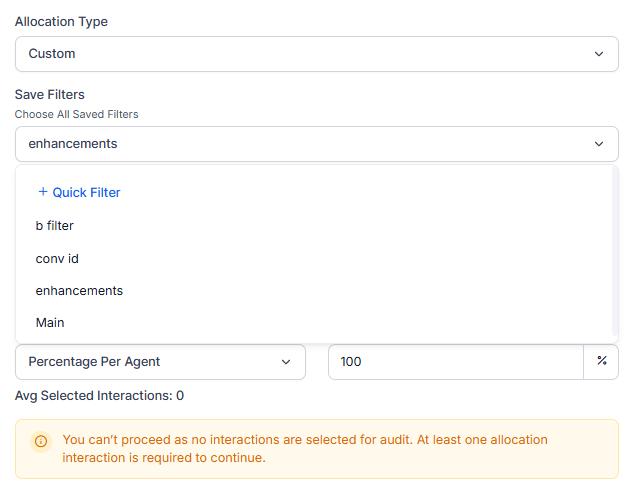Image resolution: width=637 pixels, height=487 pixels.
Task: Click the warning info icon
Action: point(41,441)
